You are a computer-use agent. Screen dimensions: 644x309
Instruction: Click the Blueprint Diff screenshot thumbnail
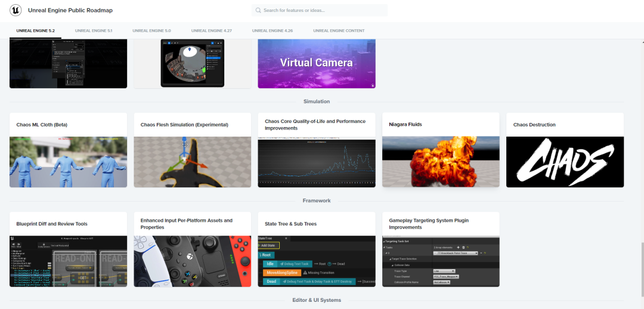(68, 261)
